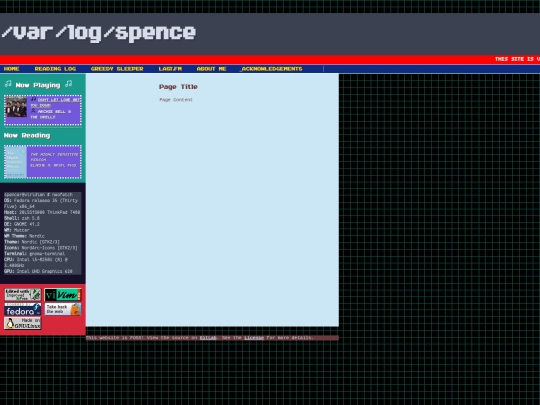Click the green Vi Vim badge
Image resolution: width=540 pixels, height=405 pixels.
click(63, 295)
